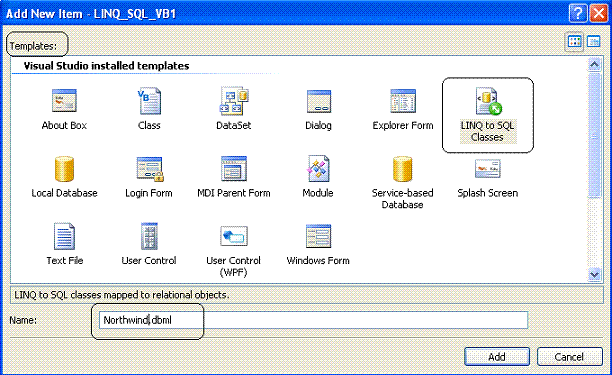Select the About Box template icon

click(64, 101)
